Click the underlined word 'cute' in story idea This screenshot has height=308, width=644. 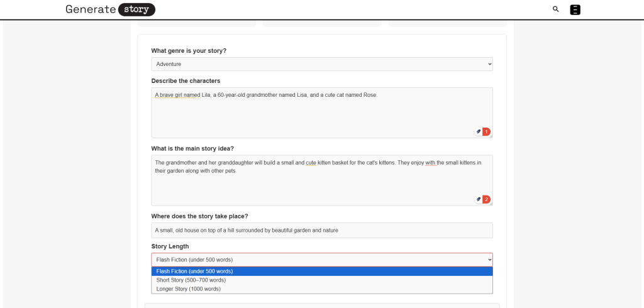tap(311, 163)
